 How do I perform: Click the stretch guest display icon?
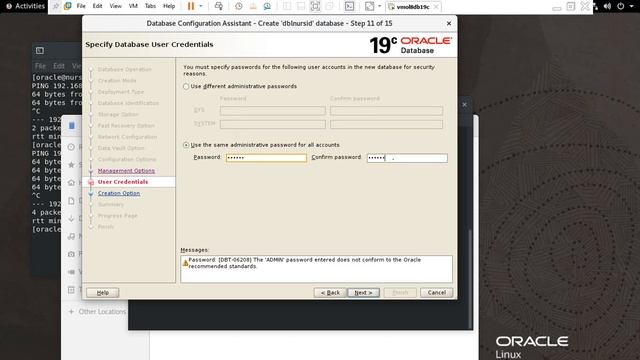369,6
